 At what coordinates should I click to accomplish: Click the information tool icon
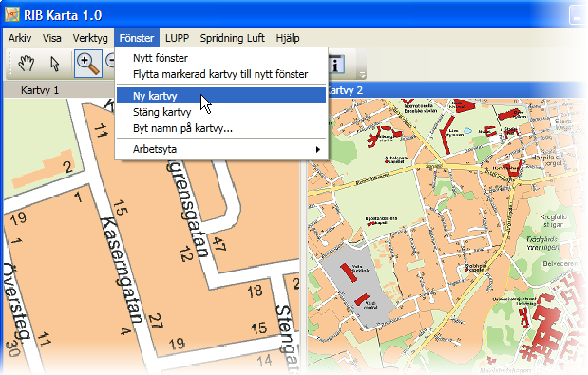336,64
